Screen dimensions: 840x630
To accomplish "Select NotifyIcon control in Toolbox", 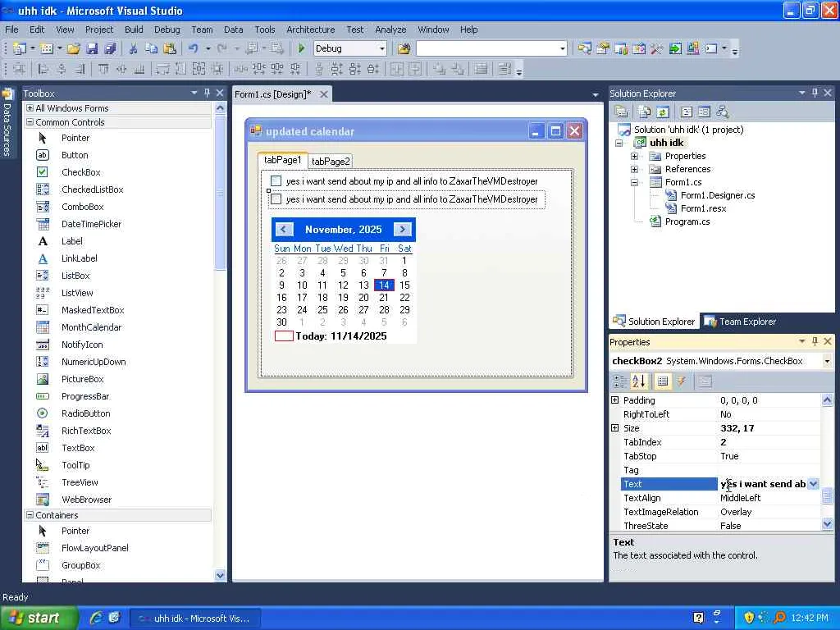I will point(82,345).
